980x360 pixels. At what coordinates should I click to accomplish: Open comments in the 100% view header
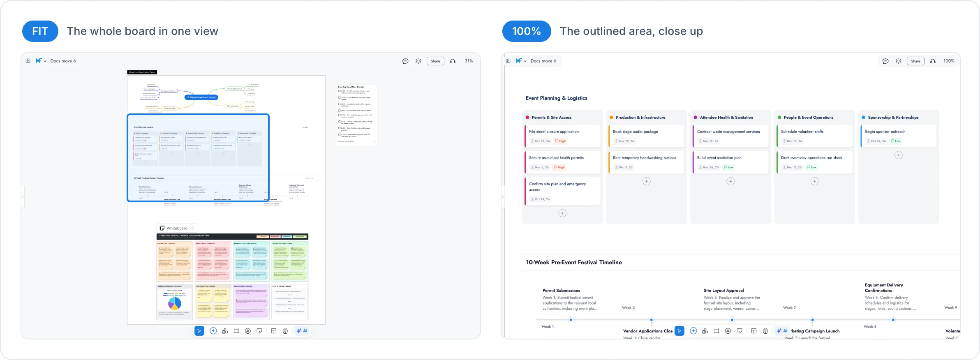pyautogui.click(x=885, y=61)
